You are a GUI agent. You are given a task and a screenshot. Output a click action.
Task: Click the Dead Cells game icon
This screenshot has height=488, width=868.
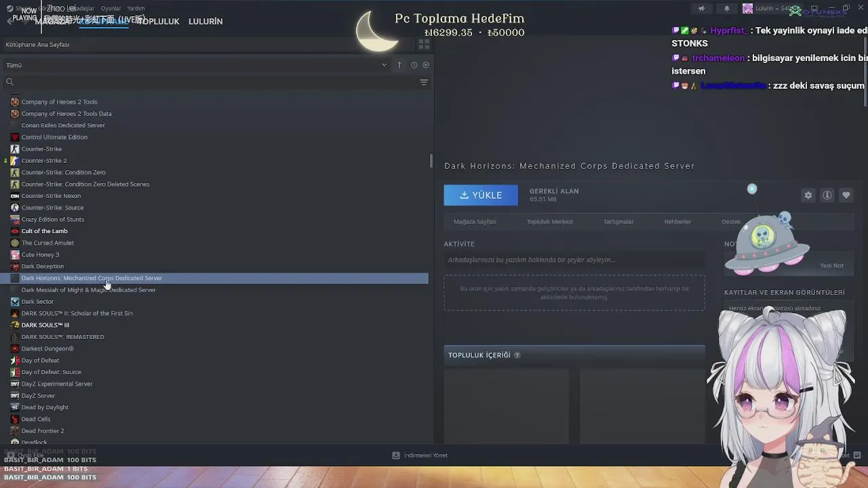coord(15,419)
